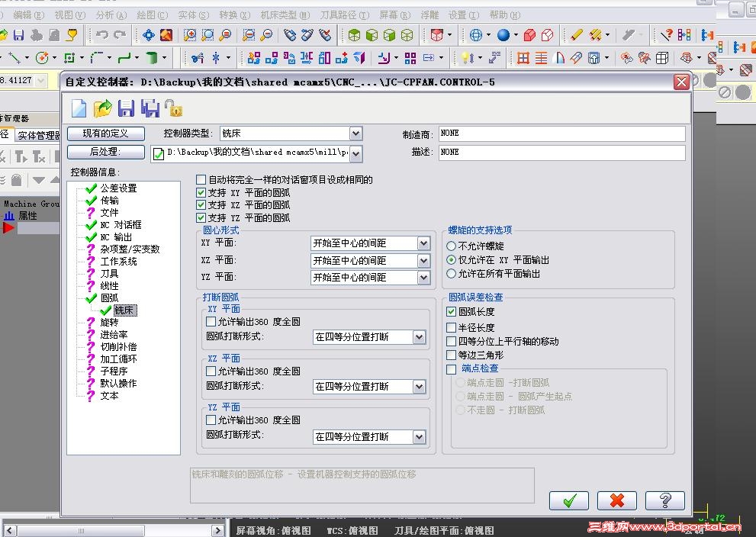
Task: Toggle 支持 YZ 平面的圆弧 checkbox
Action: [201, 218]
